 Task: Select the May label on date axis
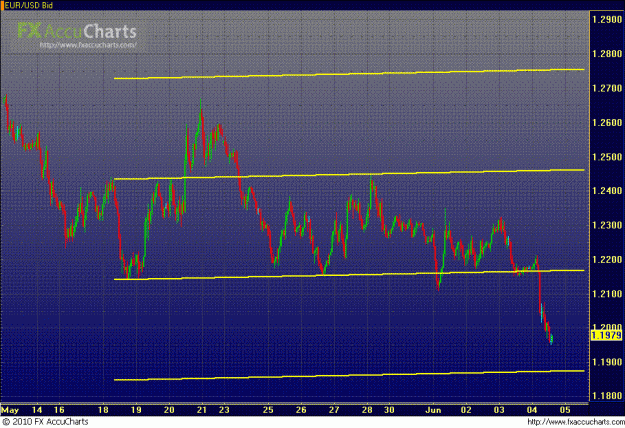point(10,410)
